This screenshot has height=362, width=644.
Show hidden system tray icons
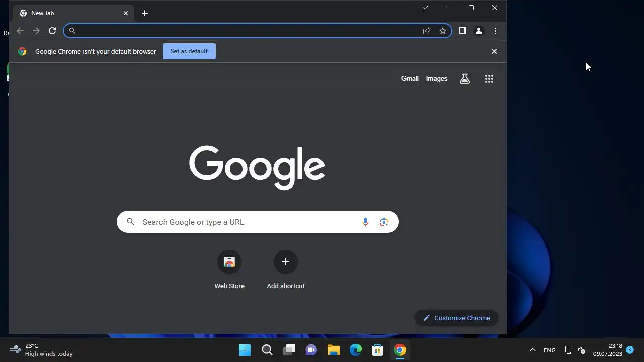pyautogui.click(x=533, y=350)
